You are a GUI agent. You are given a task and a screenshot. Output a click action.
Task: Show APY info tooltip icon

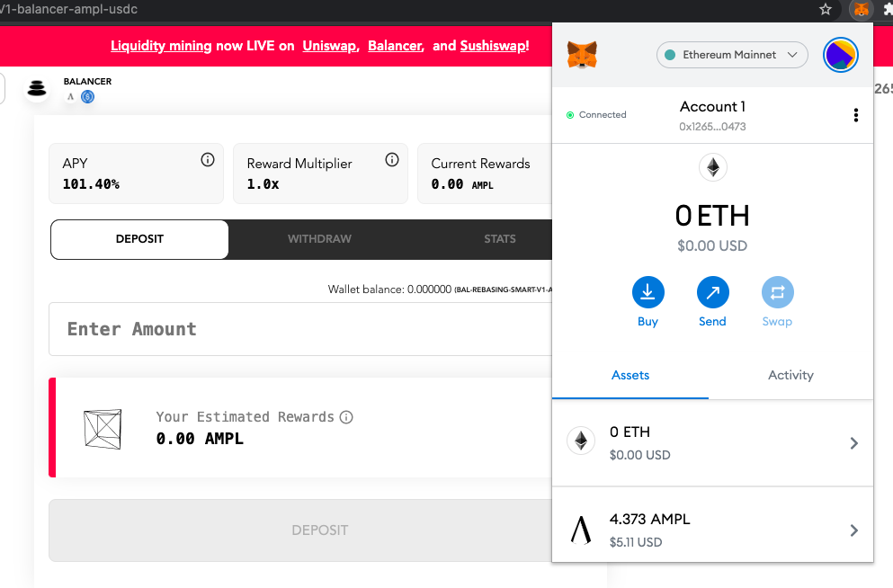pos(208,160)
